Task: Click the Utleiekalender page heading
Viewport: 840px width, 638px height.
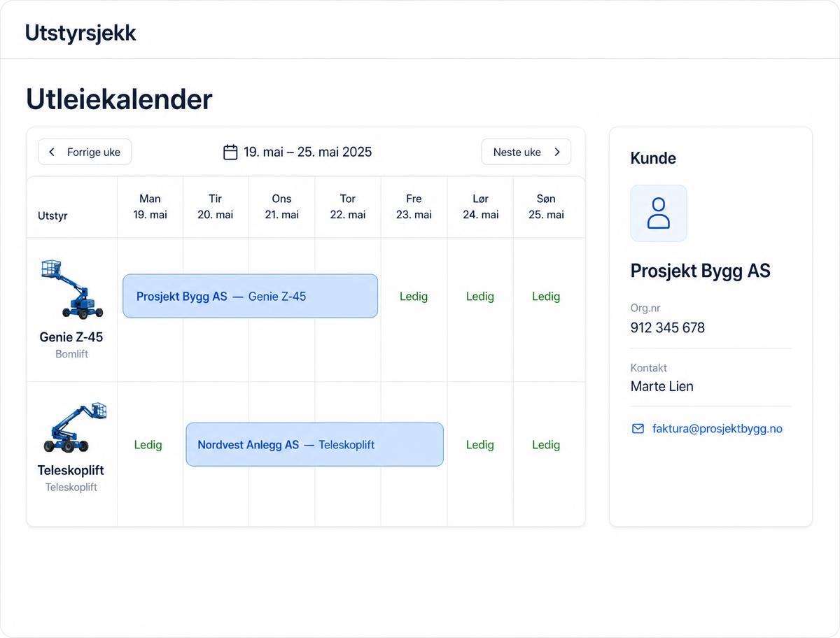Action: click(x=119, y=99)
